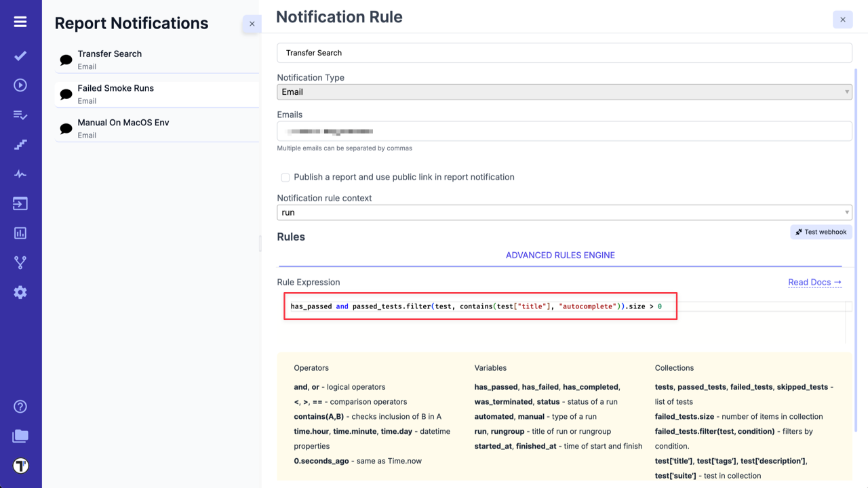Click inside the rule expression field
Screen dimensions: 868x488
tap(480, 306)
